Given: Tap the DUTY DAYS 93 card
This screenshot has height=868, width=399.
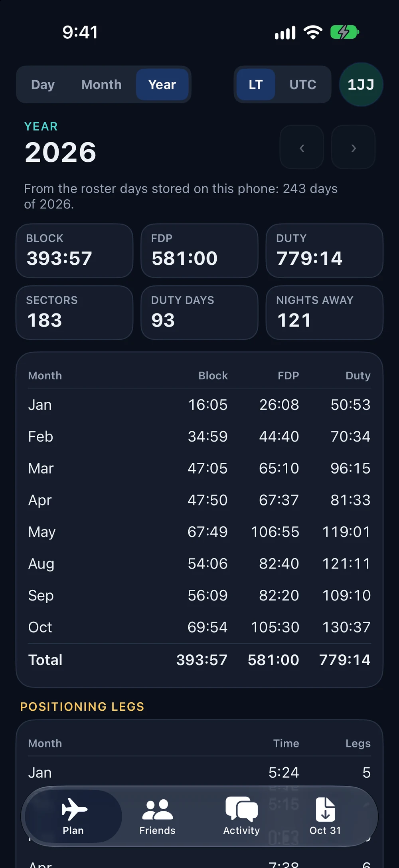Looking at the screenshot, I should 199,313.
